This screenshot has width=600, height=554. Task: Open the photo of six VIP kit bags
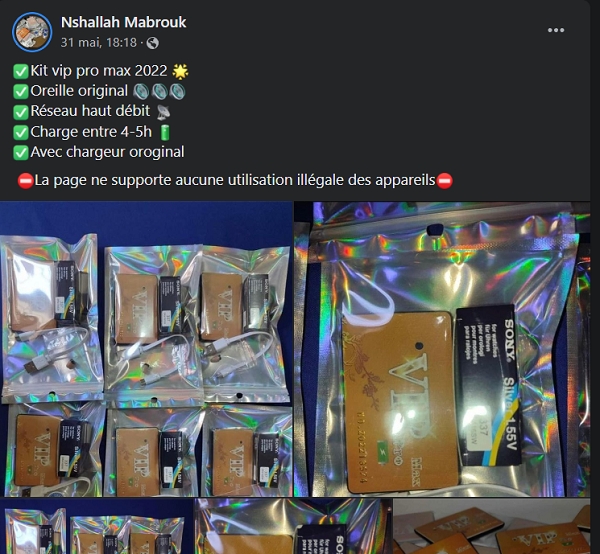(x=146, y=349)
